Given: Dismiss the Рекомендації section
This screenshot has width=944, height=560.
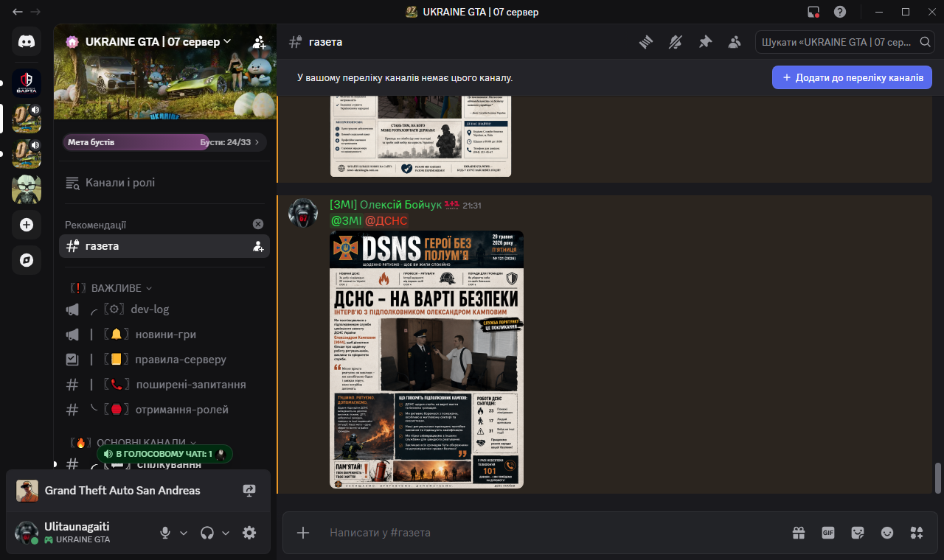Looking at the screenshot, I should click(258, 224).
